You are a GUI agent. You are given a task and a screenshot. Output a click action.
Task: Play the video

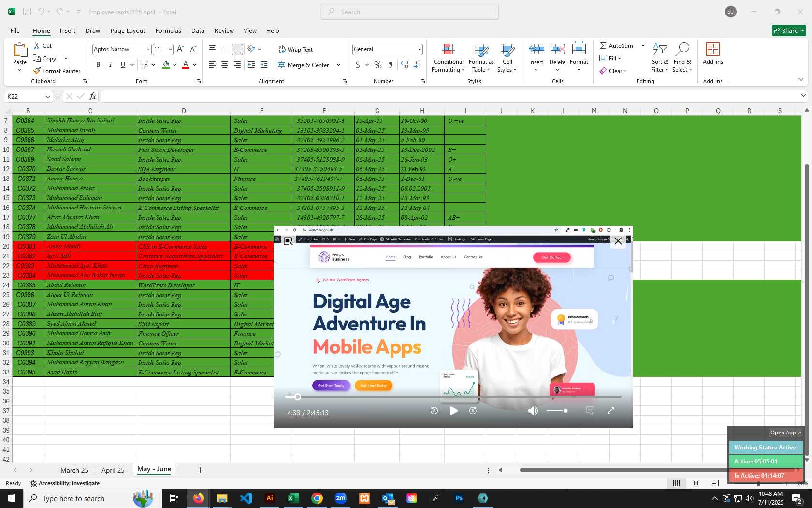(x=454, y=411)
